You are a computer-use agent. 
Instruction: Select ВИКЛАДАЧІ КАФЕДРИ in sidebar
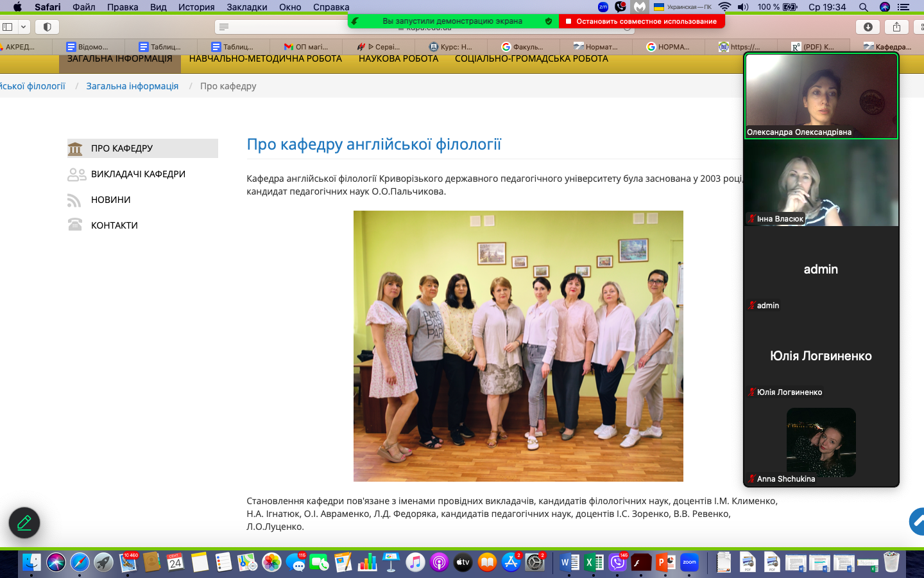click(x=138, y=174)
